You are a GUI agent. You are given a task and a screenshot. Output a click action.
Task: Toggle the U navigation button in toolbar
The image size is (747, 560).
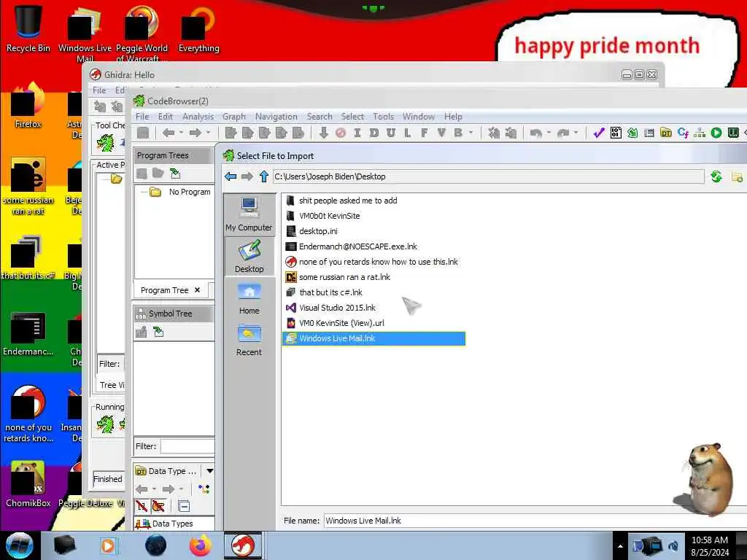(391, 133)
